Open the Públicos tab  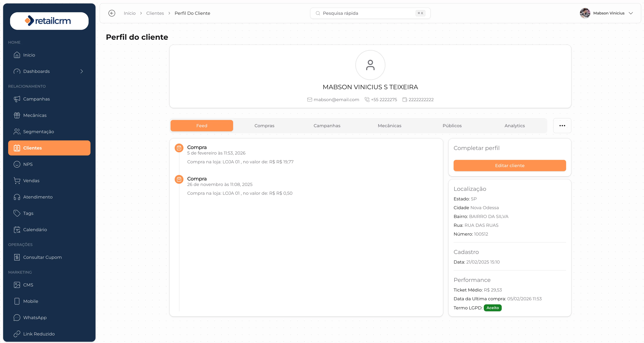click(452, 126)
